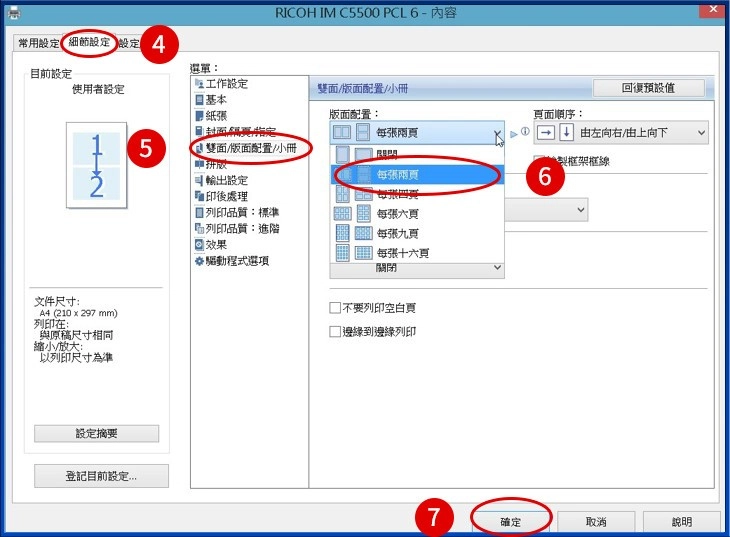
Task: Open 列印品質：標準 menu entry
Action: point(237,212)
